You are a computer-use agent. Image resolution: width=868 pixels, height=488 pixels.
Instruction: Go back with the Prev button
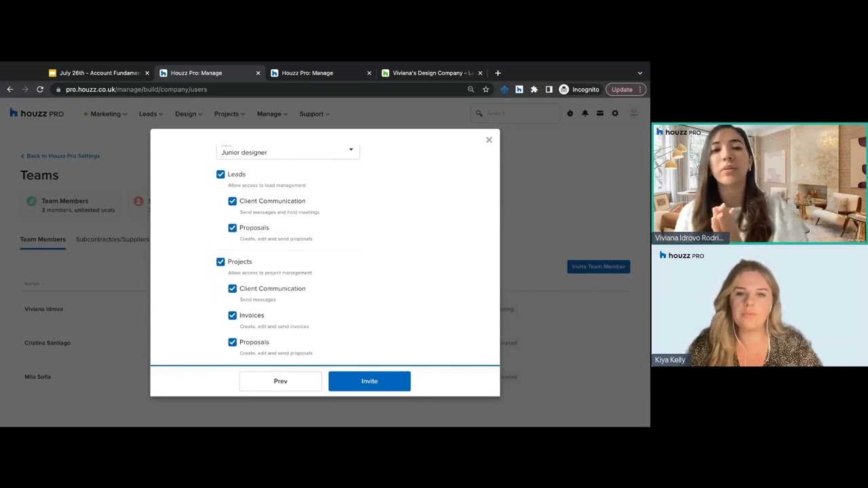tap(281, 381)
